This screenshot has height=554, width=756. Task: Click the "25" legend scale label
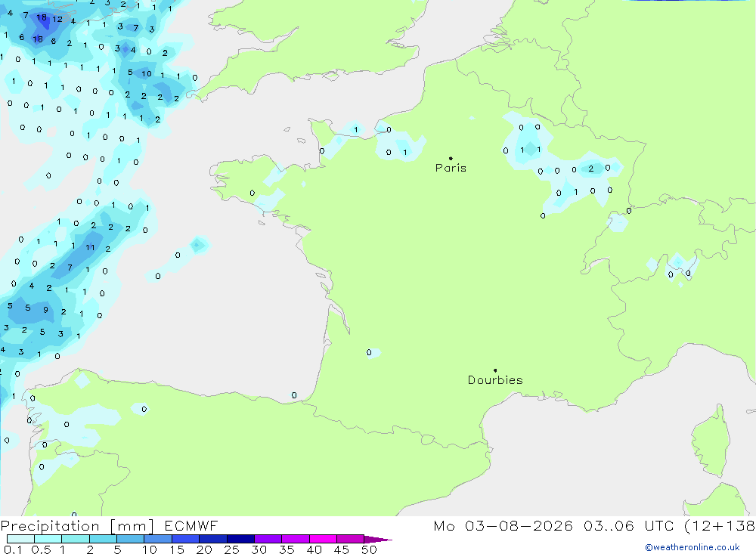(231, 549)
